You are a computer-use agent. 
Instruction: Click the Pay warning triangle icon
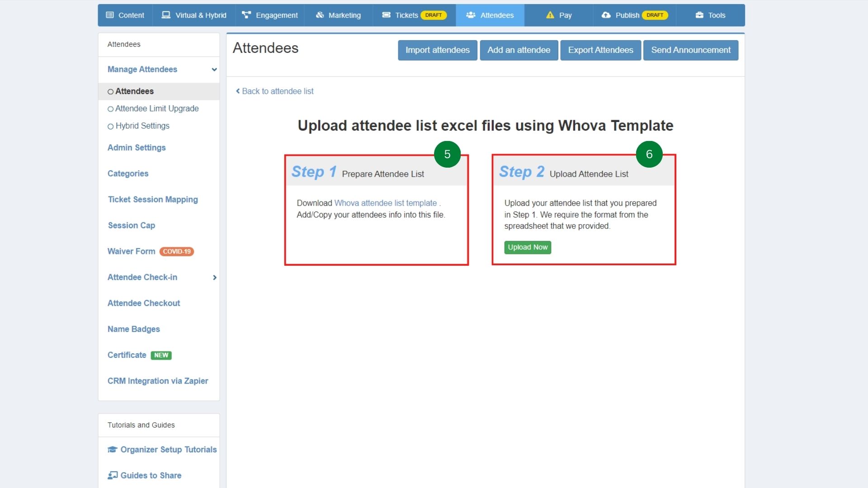point(550,15)
